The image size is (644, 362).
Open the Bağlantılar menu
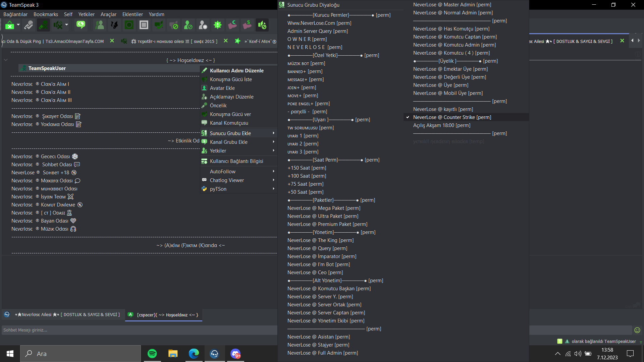pyautogui.click(x=15, y=14)
